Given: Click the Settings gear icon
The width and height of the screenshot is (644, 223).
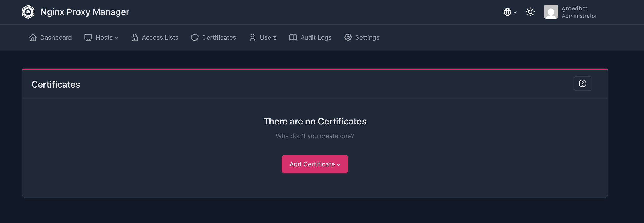Looking at the screenshot, I should point(348,37).
